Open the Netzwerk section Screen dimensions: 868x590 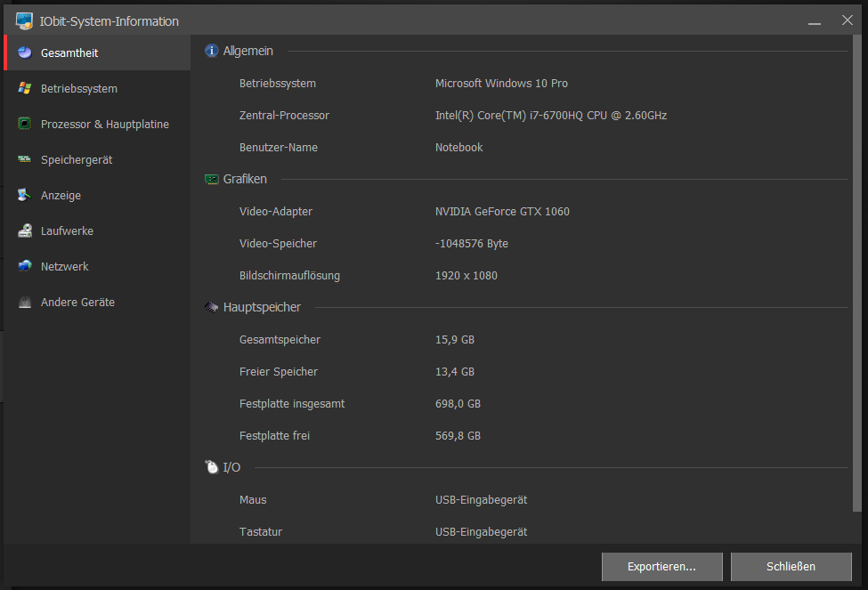coord(97,266)
